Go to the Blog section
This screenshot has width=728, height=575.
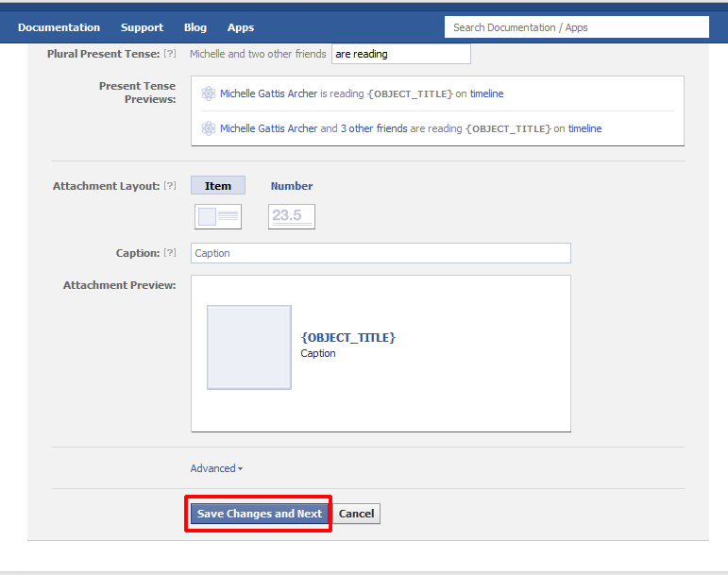(x=195, y=27)
